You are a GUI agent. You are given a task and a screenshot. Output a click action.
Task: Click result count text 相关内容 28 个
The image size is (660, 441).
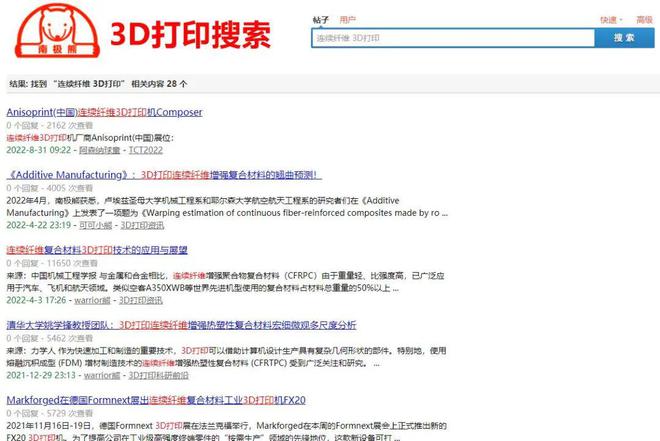point(159,84)
